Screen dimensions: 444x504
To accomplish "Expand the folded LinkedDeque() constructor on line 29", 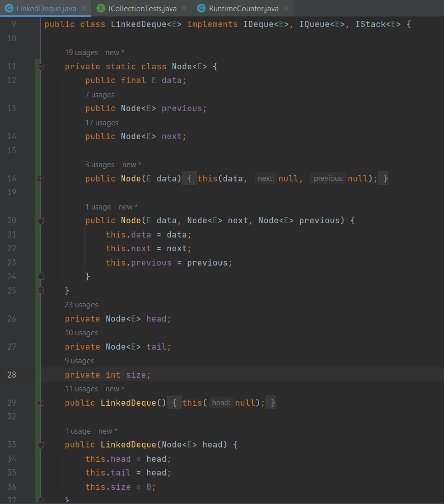I will pos(41,403).
